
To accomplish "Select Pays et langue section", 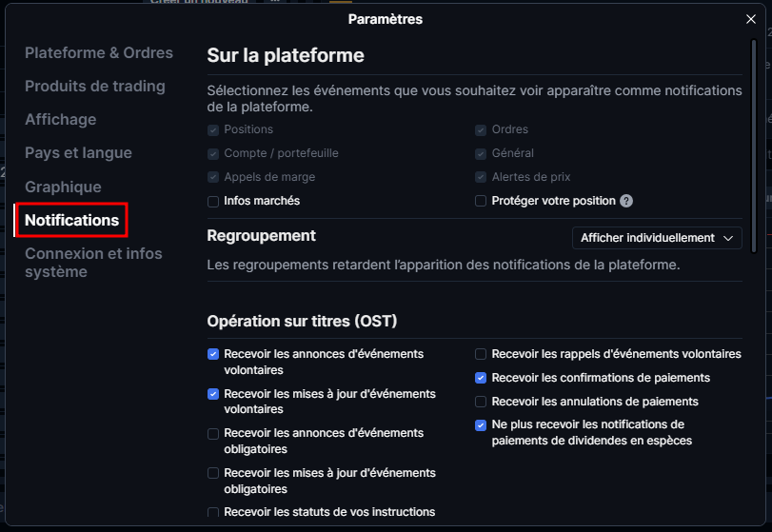I will click(x=78, y=153).
